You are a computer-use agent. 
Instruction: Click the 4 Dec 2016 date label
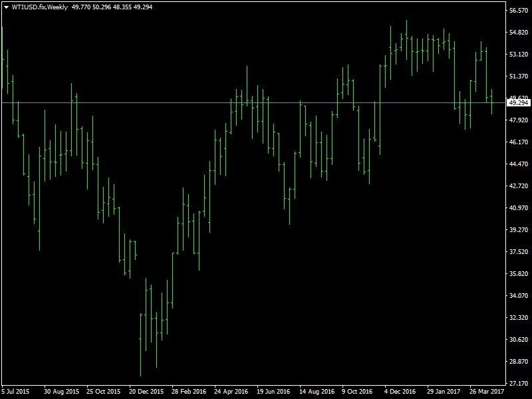point(400,392)
